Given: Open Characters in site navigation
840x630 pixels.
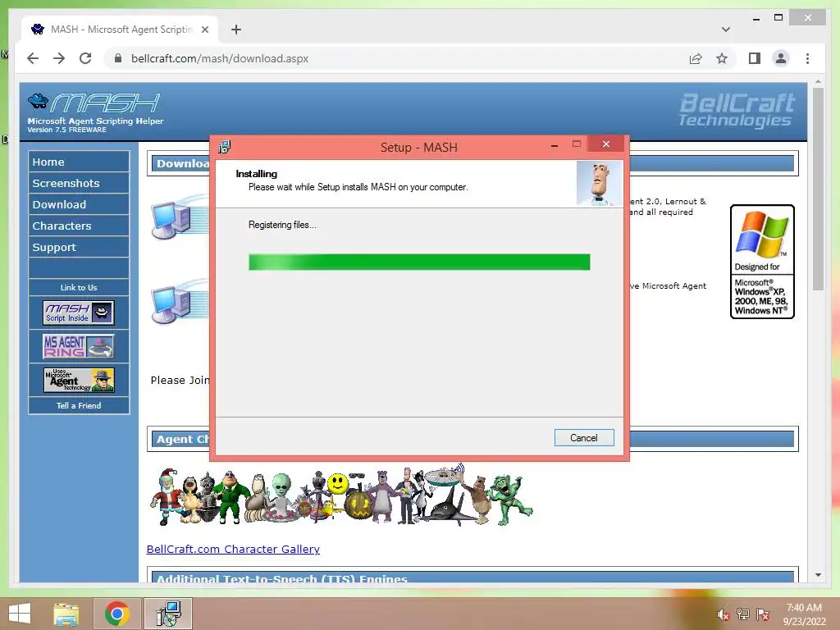Looking at the screenshot, I should point(79,226).
